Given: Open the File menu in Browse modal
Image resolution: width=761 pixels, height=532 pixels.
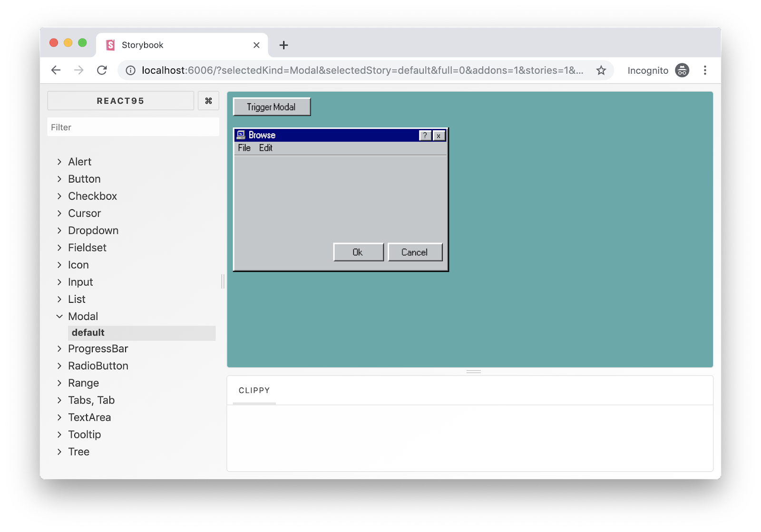Looking at the screenshot, I should (244, 148).
